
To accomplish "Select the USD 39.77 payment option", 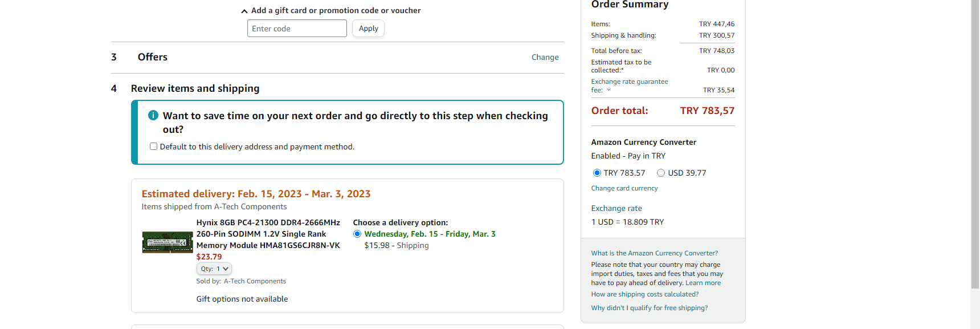I will click(661, 173).
